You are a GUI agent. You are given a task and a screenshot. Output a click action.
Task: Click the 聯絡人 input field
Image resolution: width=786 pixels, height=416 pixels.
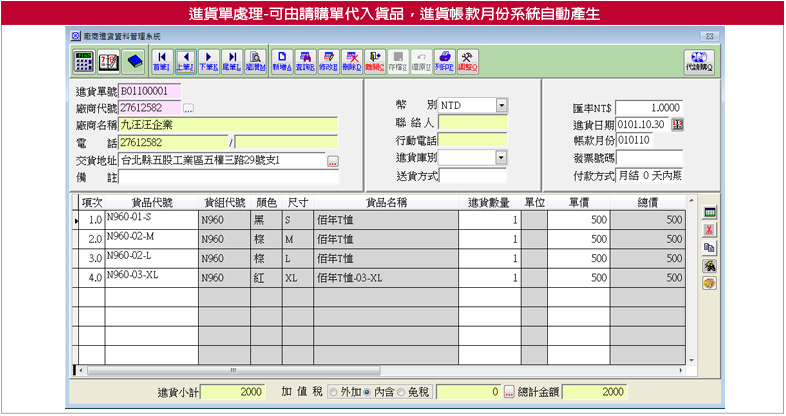point(473,123)
